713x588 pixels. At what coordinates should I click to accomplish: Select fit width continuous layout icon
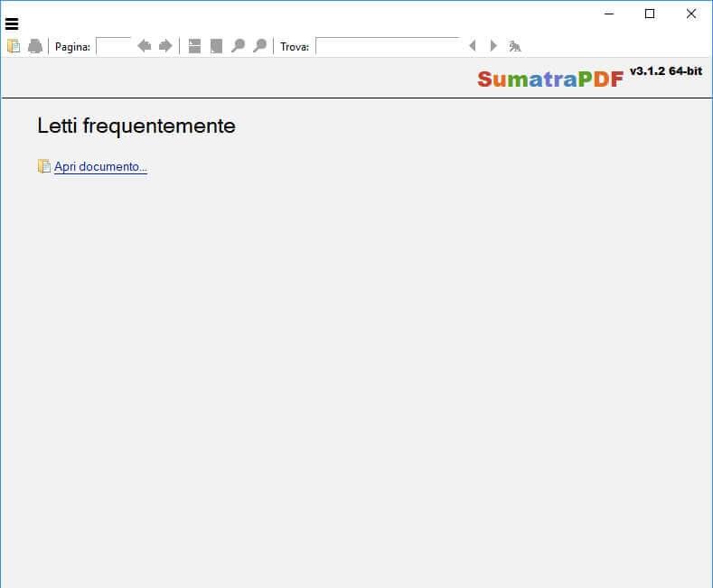click(194, 46)
